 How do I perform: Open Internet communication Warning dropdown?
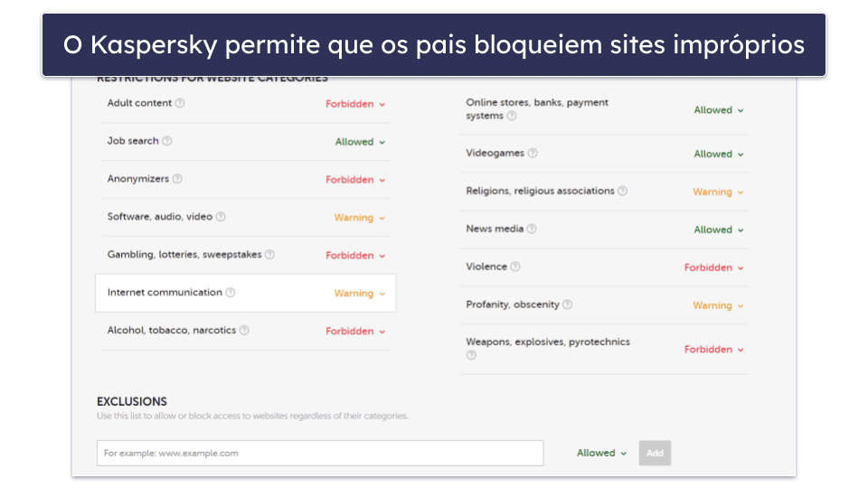click(x=359, y=293)
